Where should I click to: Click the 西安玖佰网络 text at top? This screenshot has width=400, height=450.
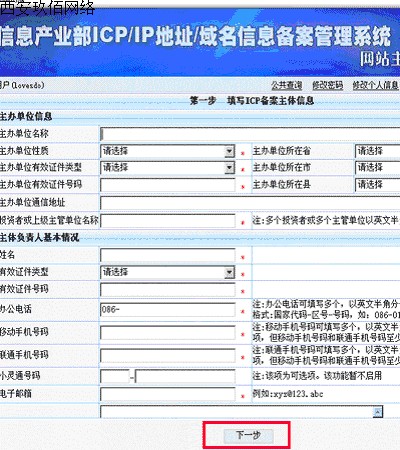(47, 8)
